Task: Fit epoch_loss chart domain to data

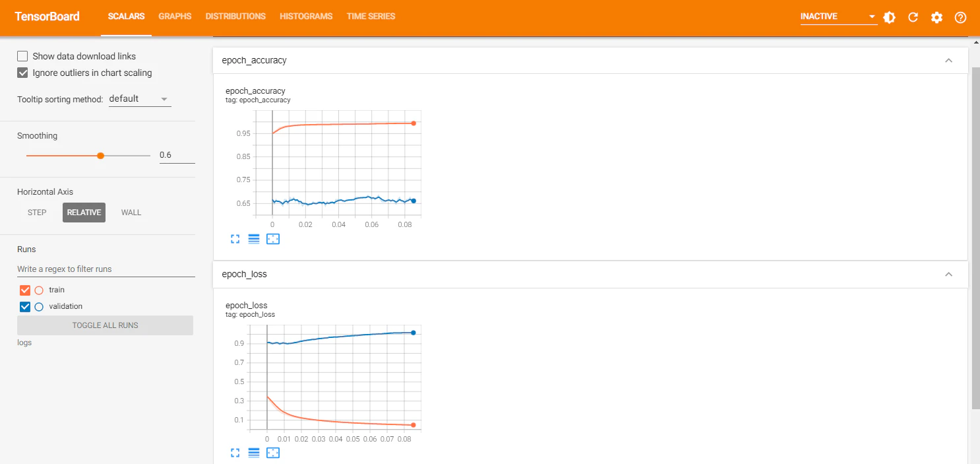Action: coord(273,453)
